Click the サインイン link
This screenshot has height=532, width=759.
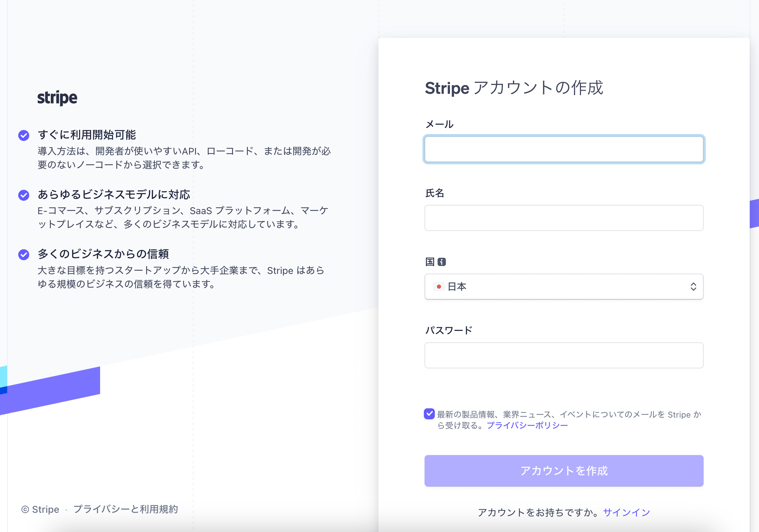tap(627, 512)
